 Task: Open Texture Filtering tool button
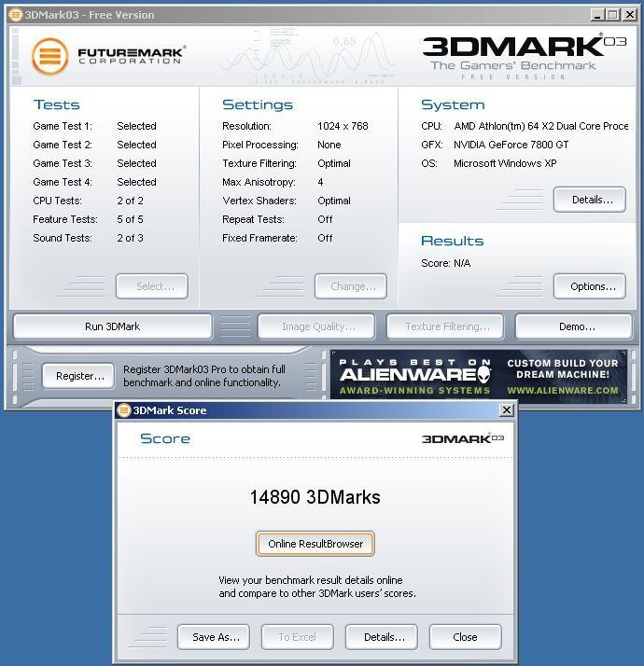coord(445,326)
